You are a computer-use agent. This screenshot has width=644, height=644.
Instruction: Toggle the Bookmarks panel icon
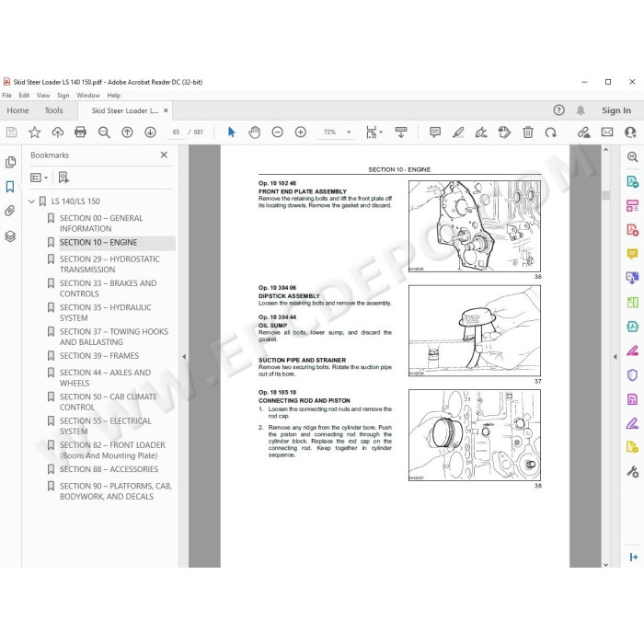tap(10, 187)
